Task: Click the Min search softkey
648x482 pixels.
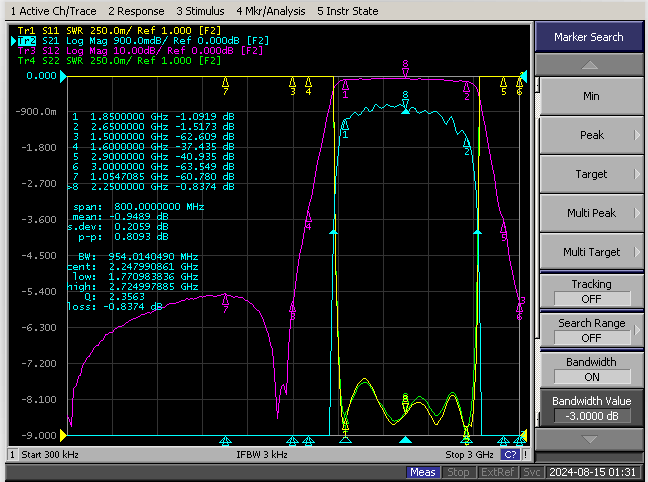Action: click(x=591, y=96)
